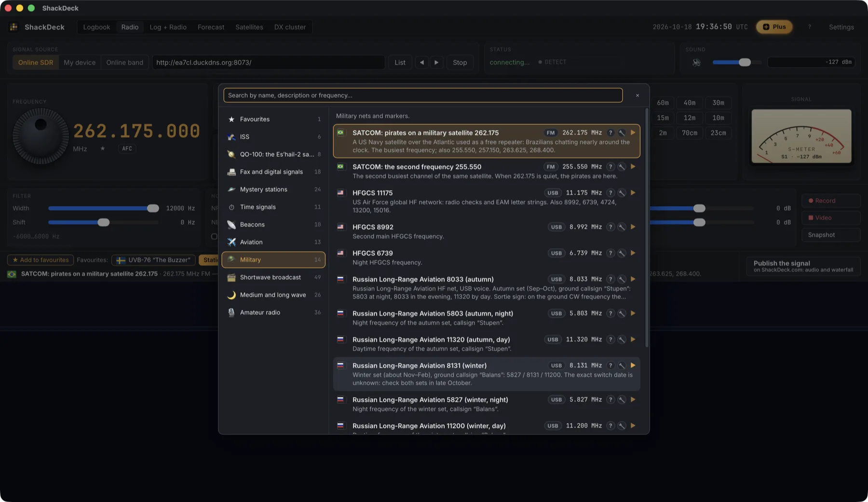Open the Shortwave broadcast category
Screen dimensions: 868x502
(x=273, y=277)
